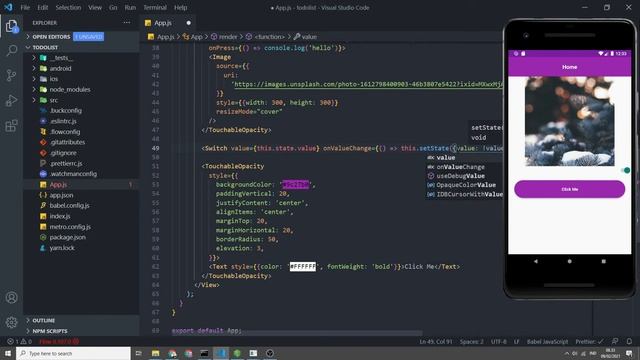
Task: Open Chrome from the taskbar
Action: coord(172,353)
